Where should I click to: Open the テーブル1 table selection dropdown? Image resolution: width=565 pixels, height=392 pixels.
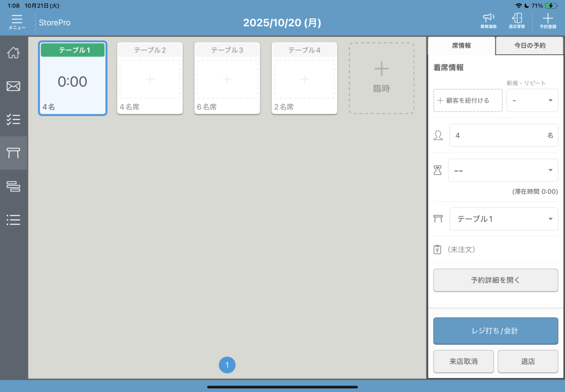pos(504,219)
